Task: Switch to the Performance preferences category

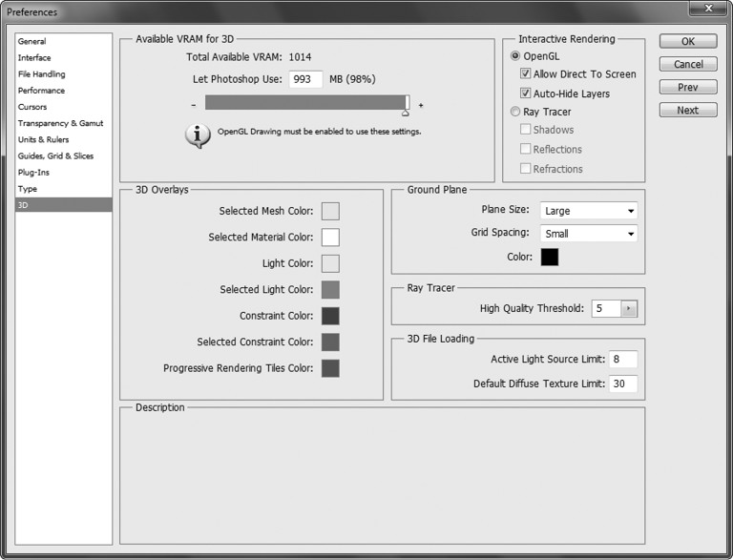Action: [x=41, y=91]
